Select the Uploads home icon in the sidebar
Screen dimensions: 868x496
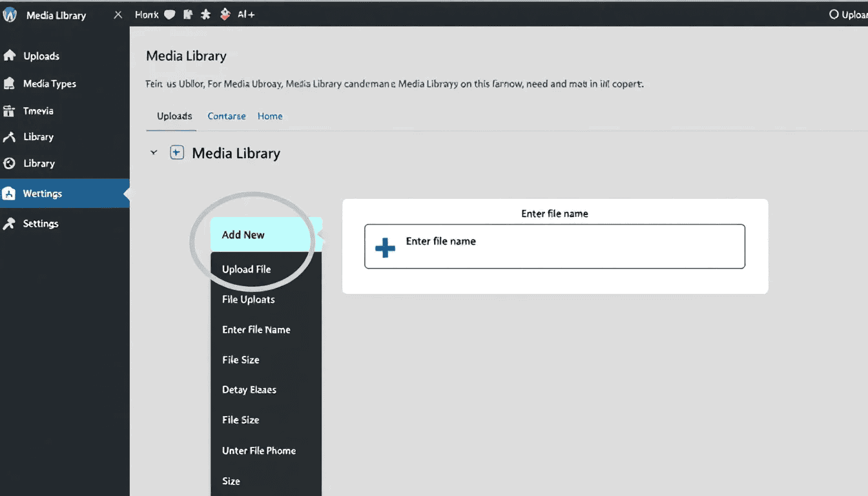click(9, 56)
